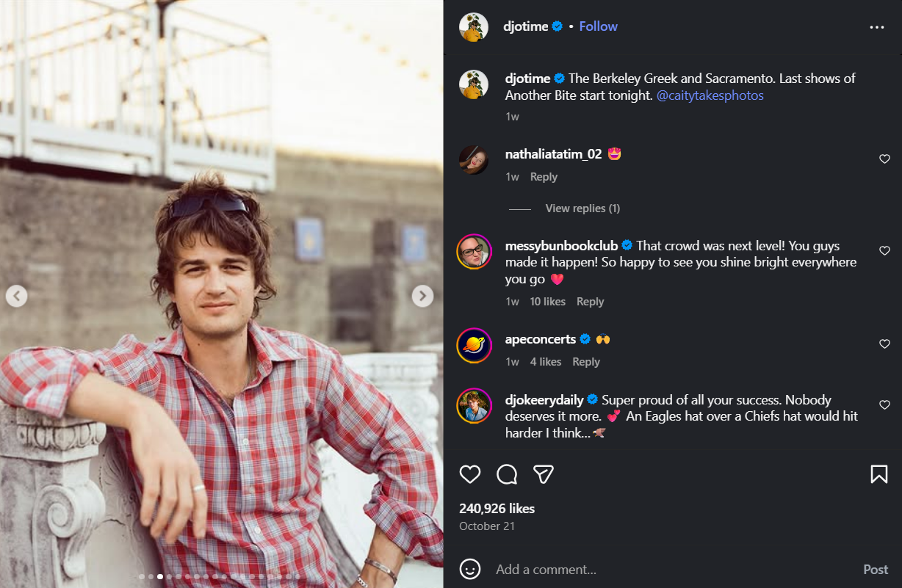
Task: Like the djokeerydaily comment
Action: 884,405
